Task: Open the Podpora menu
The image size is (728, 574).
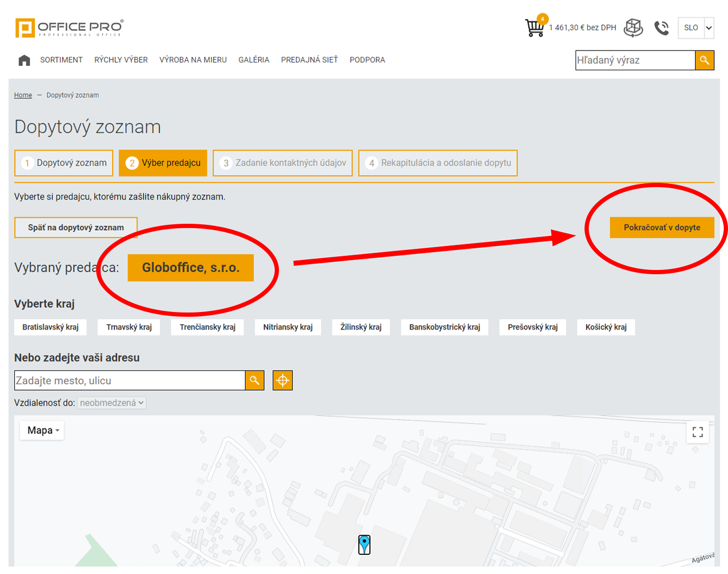Action: (367, 60)
